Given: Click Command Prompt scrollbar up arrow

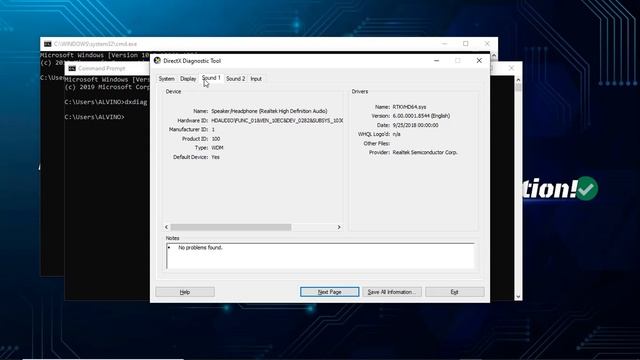Looking at the screenshot, I should 518,80.
